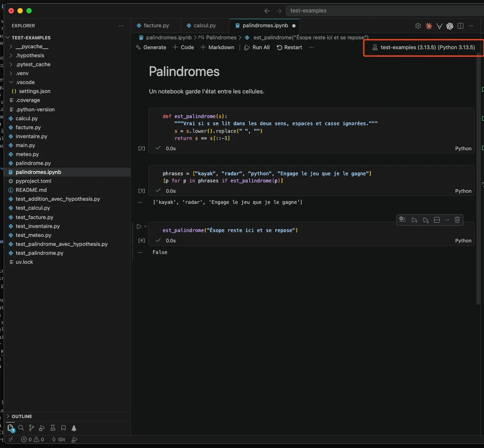Collapse the TEST-EXAMPLES root section
This screenshot has width=484, height=448.
(31, 38)
